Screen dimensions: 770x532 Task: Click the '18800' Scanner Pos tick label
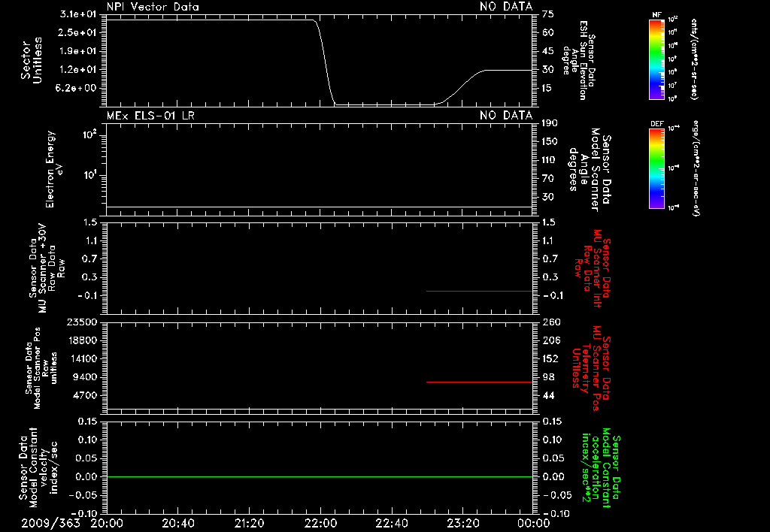[x=82, y=340]
